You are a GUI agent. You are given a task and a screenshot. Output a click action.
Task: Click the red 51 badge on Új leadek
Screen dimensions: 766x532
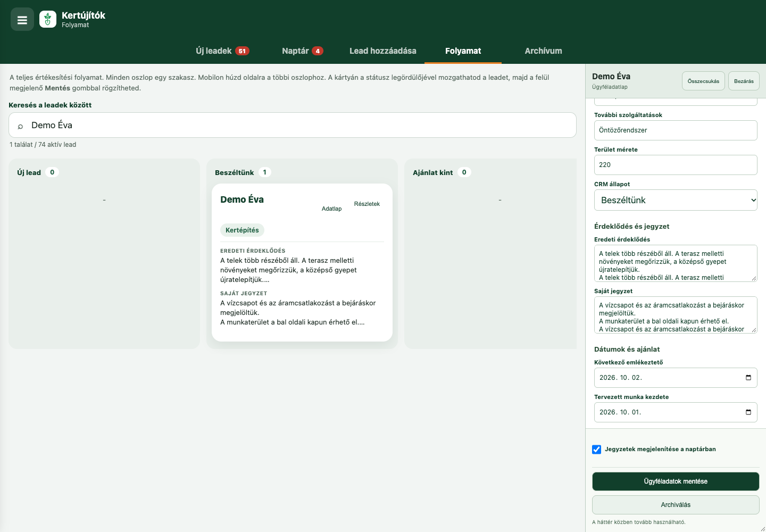click(x=242, y=51)
